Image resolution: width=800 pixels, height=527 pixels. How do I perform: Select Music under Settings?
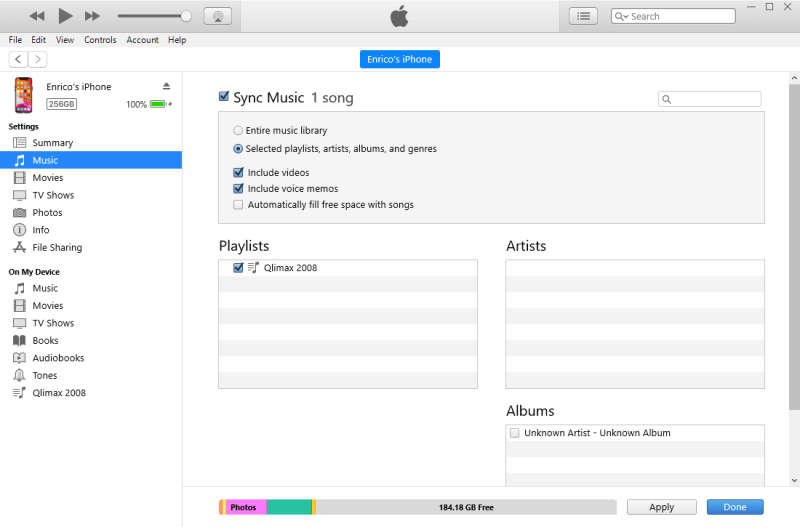point(91,160)
